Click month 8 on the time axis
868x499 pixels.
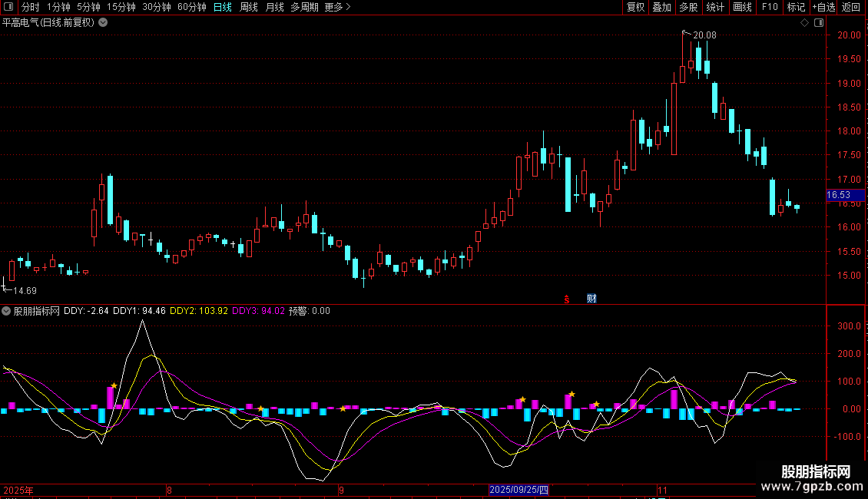pos(169,490)
